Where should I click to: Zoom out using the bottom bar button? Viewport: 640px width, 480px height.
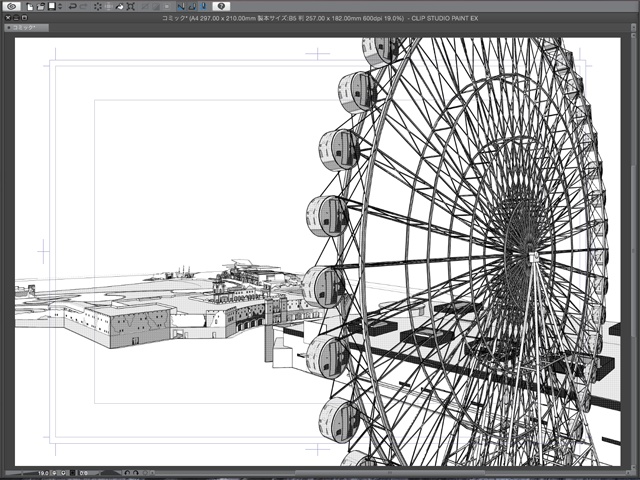[x=54, y=473]
